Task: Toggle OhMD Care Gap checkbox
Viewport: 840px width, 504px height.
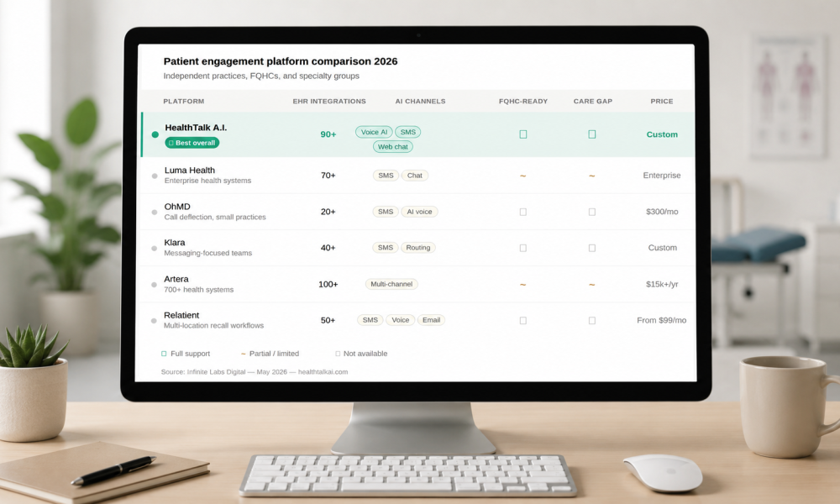Action: tap(592, 212)
